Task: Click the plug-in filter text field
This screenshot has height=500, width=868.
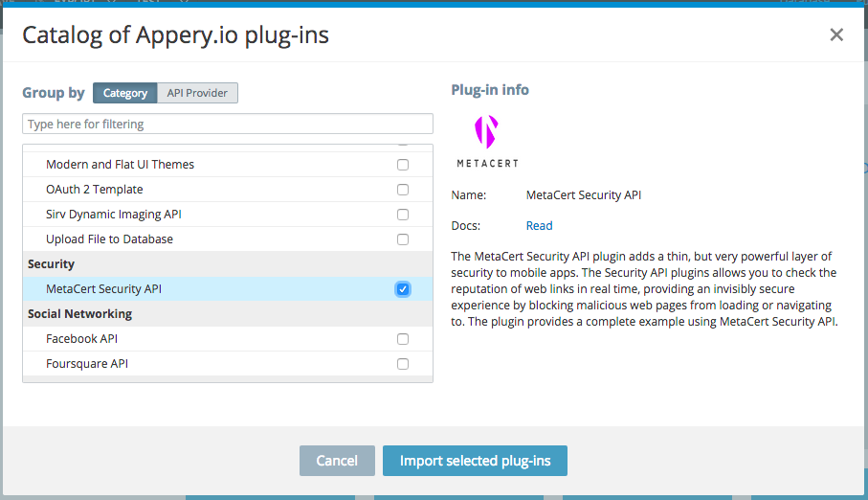Action: pyautogui.click(x=227, y=125)
